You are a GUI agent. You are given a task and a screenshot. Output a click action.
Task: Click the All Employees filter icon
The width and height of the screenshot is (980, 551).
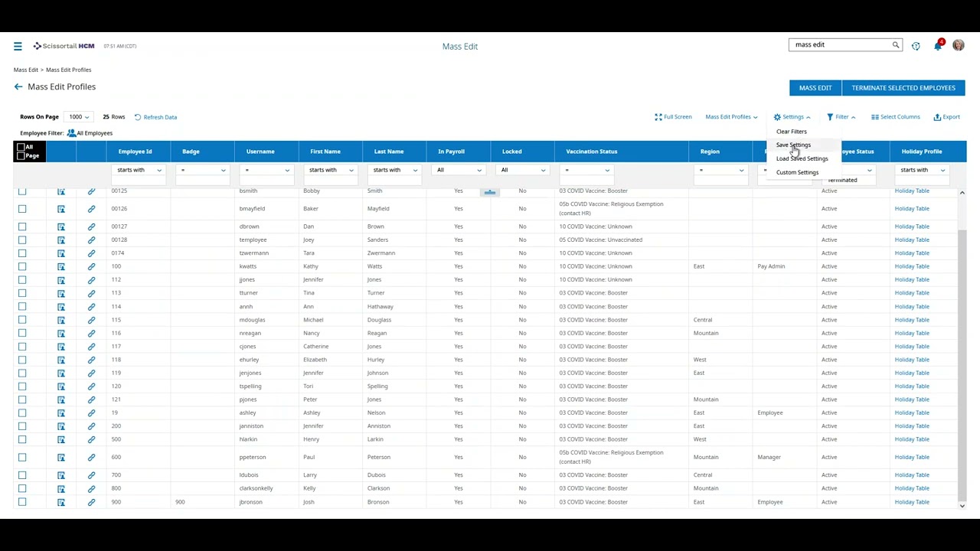(71, 133)
